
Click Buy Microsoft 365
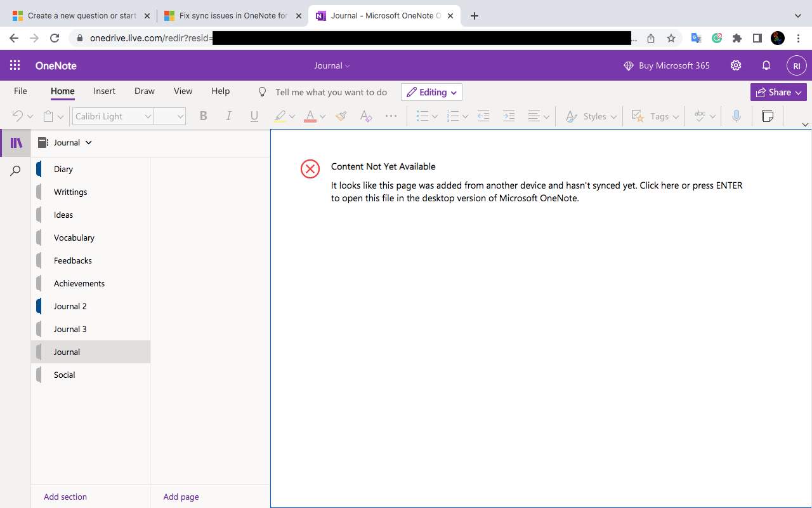pyautogui.click(x=667, y=65)
